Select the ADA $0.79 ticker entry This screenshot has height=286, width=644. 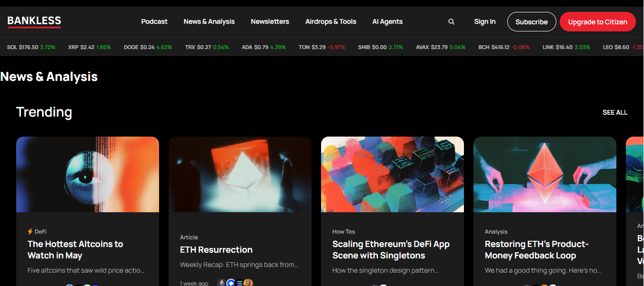click(x=263, y=47)
